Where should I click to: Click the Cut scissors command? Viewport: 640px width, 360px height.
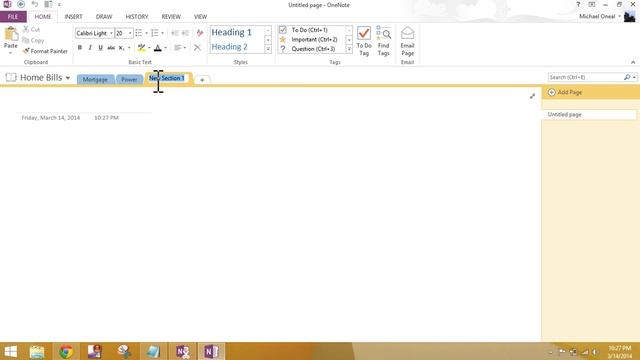coord(31,29)
